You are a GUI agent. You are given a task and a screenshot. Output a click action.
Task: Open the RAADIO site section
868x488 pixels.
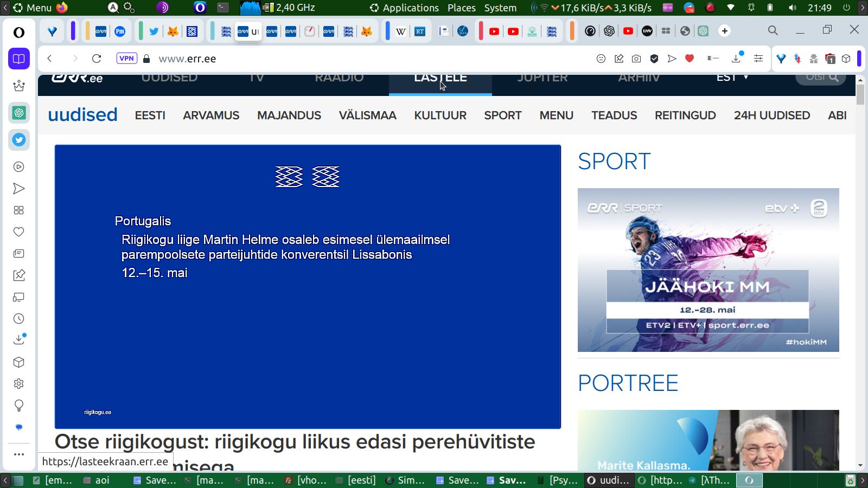[x=339, y=79]
